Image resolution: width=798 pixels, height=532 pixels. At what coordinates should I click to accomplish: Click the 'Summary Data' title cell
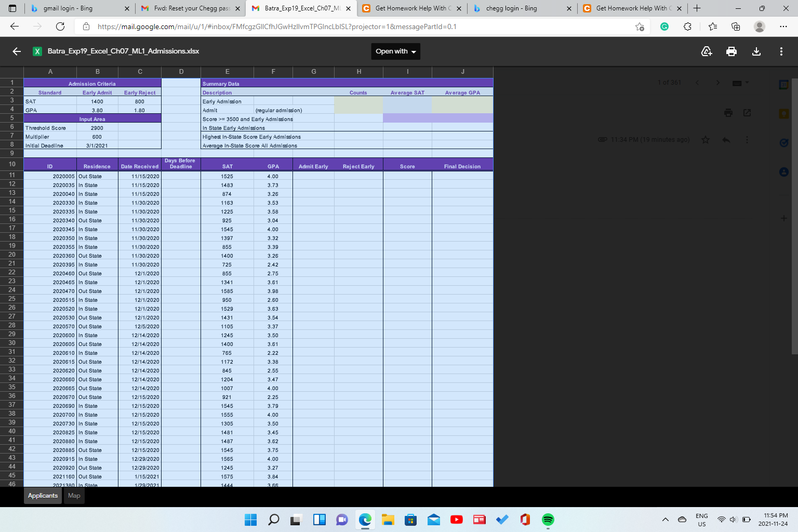click(x=347, y=84)
